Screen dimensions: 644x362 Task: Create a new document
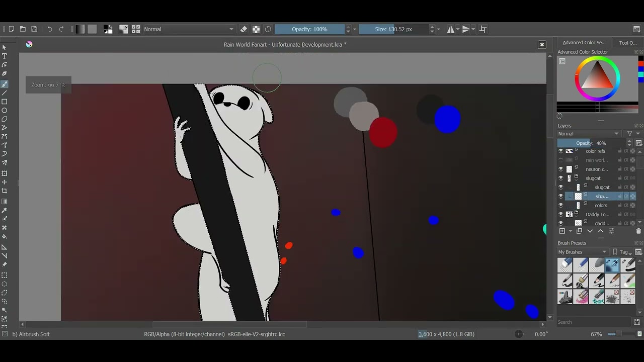pos(11,29)
